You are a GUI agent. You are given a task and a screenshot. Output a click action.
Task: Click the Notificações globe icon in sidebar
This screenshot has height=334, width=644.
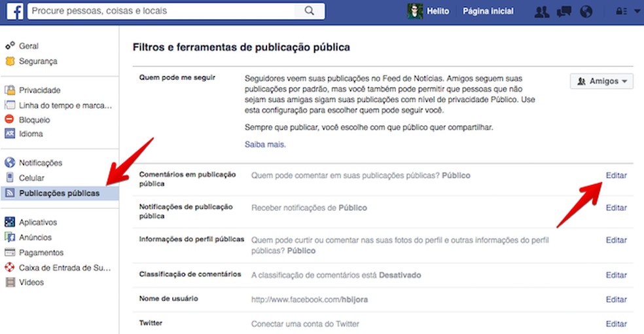pyautogui.click(x=10, y=162)
